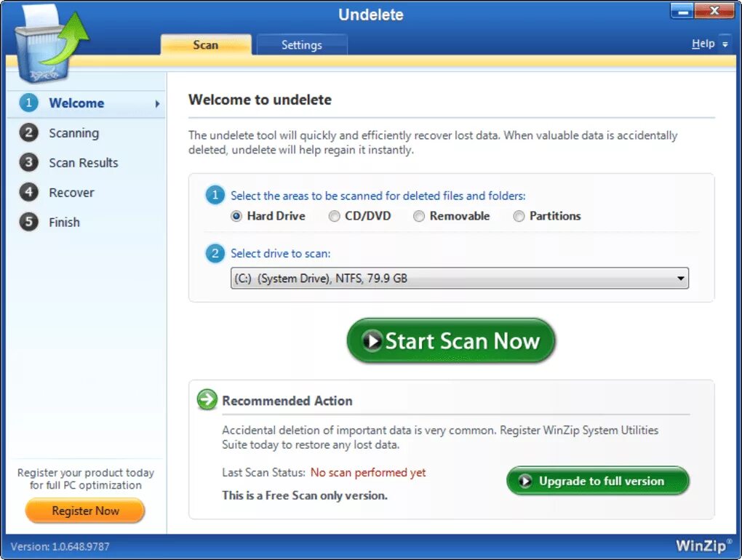Click the green arrow Recommended Action icon
The image size is (742, 560).
[207, 400]
